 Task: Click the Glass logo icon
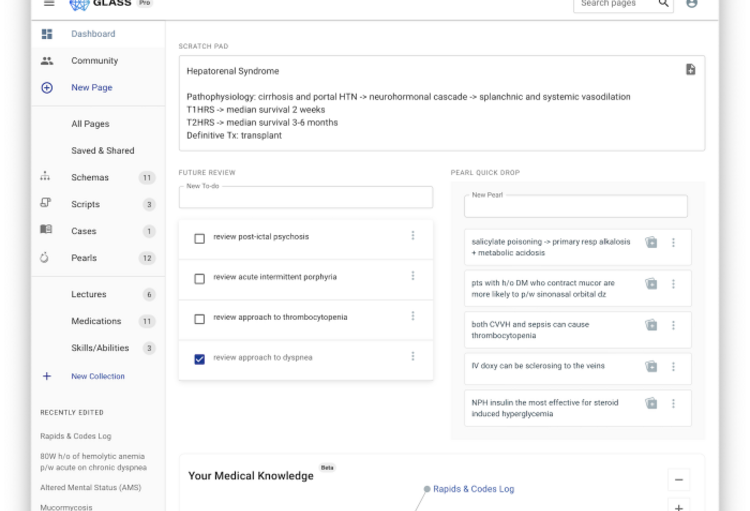coord(79,4)
